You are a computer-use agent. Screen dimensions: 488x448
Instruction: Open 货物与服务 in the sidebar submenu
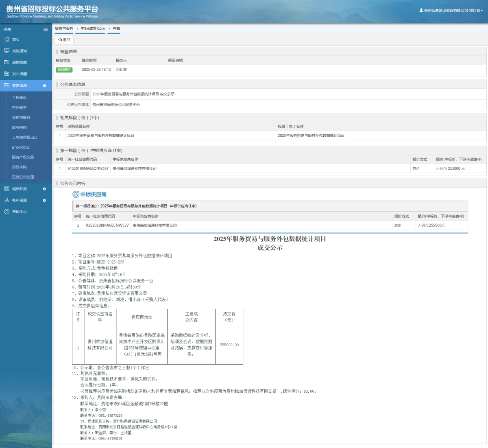click(x=21, y=118)
